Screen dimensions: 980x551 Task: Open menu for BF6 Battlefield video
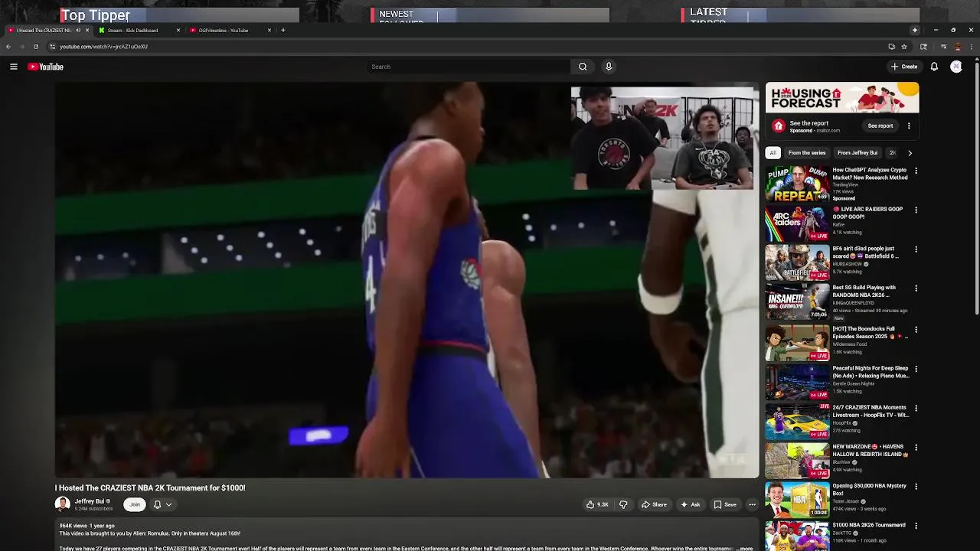tap(916, 249)
